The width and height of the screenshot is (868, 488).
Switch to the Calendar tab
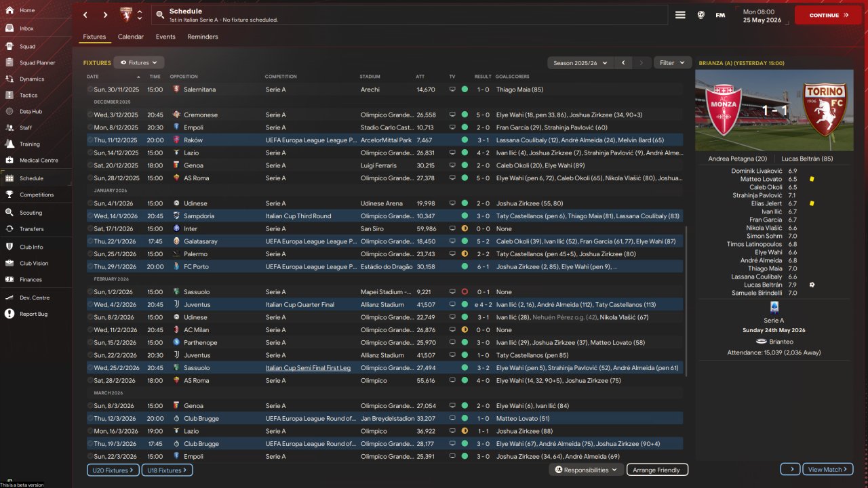(x=130, y=37)
